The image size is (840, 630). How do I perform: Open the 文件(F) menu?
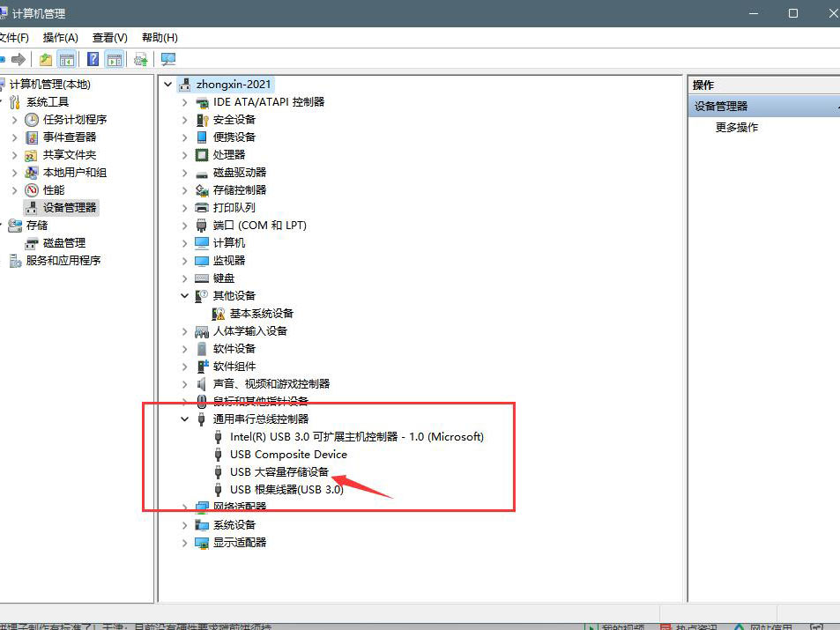(14, 38)
